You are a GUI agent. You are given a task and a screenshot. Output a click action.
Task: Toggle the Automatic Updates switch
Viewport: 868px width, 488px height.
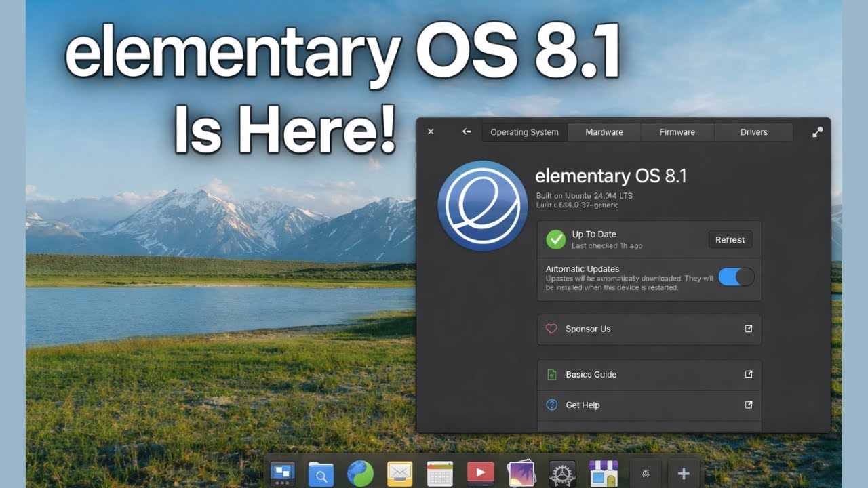click(x=736, y=277)
